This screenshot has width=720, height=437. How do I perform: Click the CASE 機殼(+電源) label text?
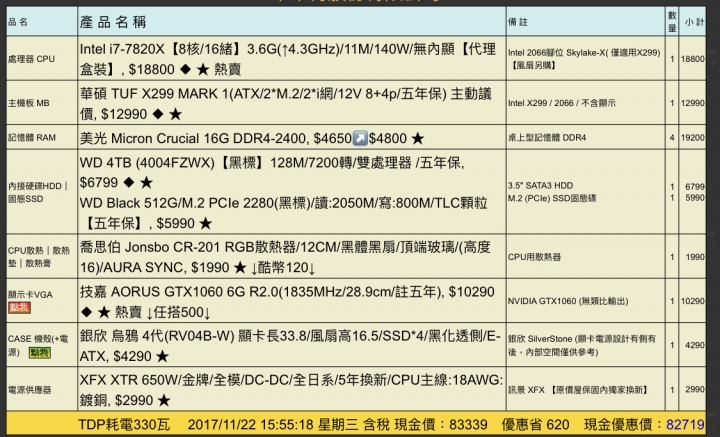tap(38, 345)
